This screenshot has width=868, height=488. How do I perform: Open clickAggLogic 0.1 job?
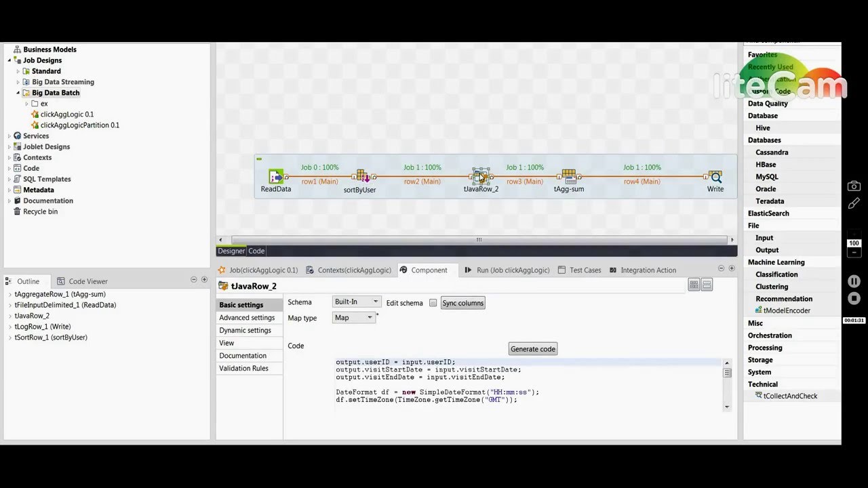pyautogui.click(x=66, y=115)
